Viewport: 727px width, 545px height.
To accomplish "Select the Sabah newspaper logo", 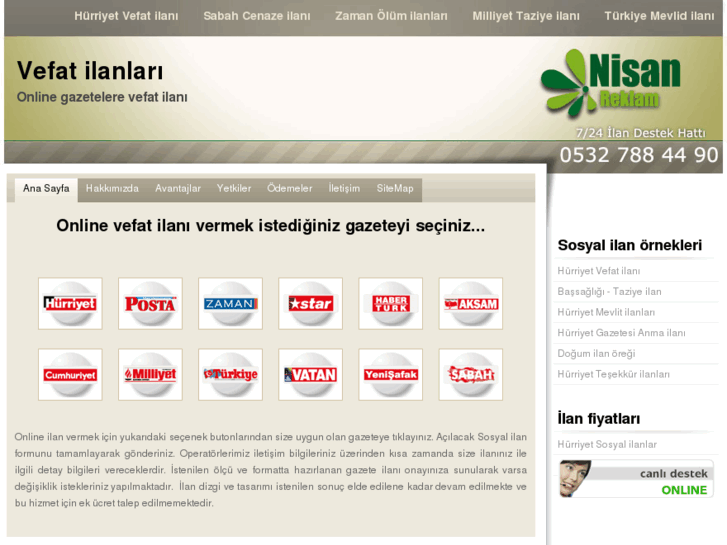I will point(471,375).
